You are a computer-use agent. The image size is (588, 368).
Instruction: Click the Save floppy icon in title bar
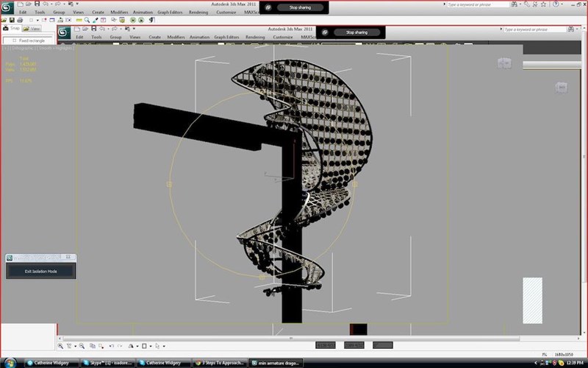[x=37, y=4]
